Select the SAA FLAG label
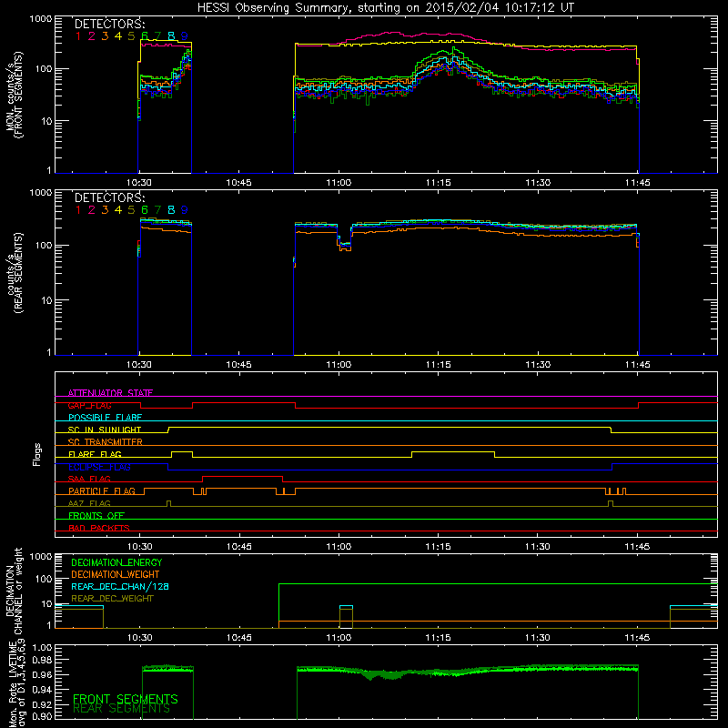This screenshot has height=728, width=728. pyautogui.click(x=89, y=479)
